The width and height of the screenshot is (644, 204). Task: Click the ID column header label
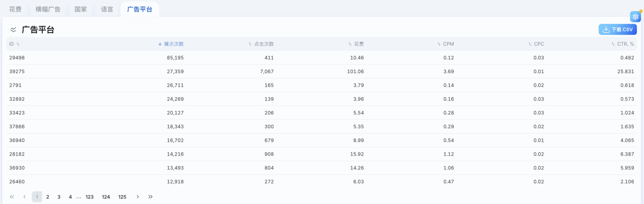pos(11,44)
